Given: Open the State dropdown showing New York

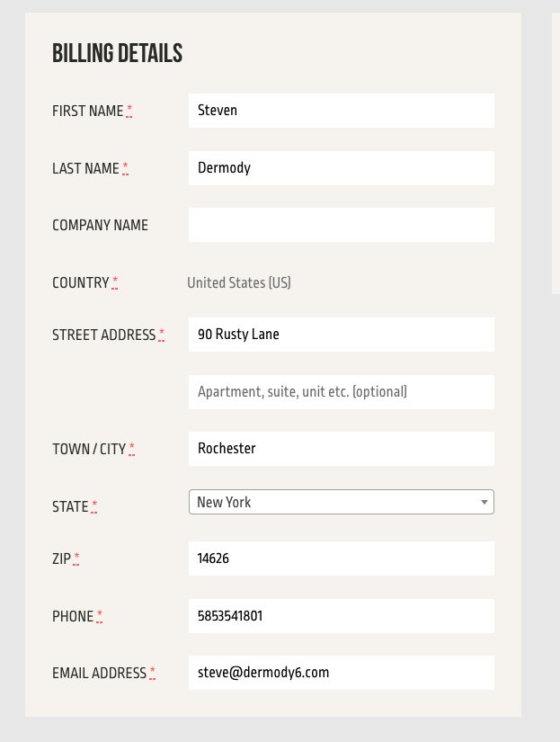Looking at the screenshot, I should tap(341, 502).
